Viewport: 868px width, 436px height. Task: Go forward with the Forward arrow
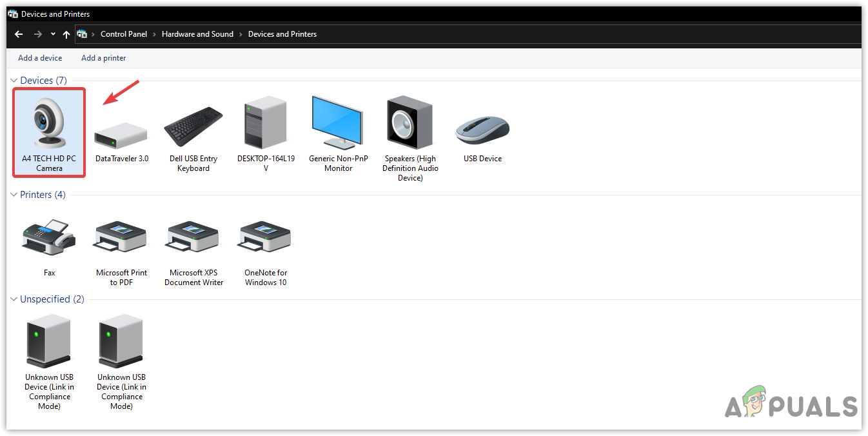coord(38,34)
